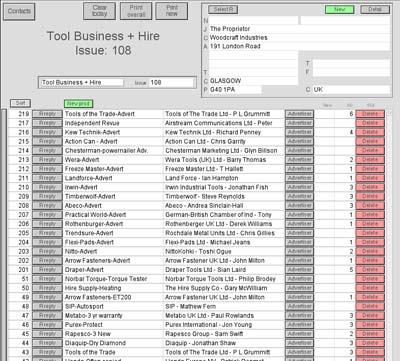
Task: Click R/reply button for row 219
Action: click(47, 114)
